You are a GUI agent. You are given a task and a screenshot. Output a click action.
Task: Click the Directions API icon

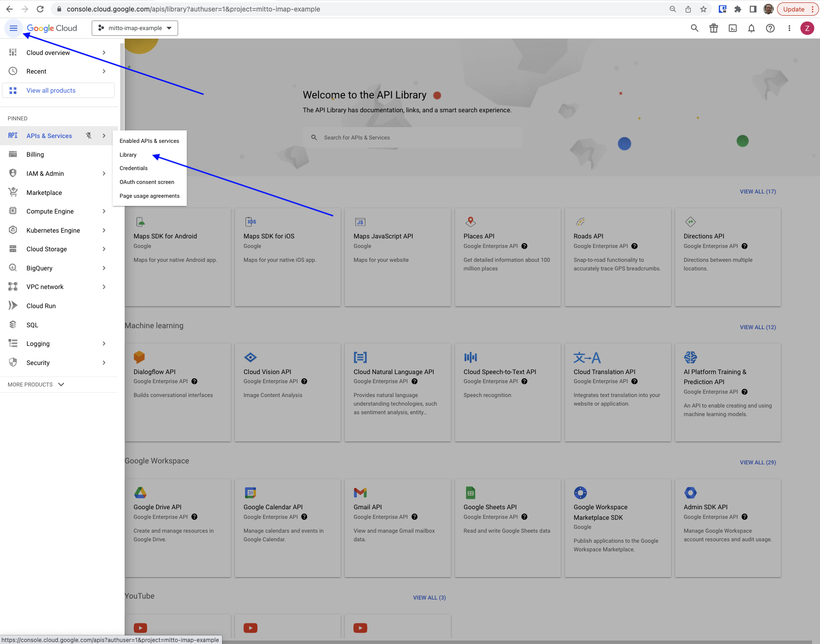(691, 222)
